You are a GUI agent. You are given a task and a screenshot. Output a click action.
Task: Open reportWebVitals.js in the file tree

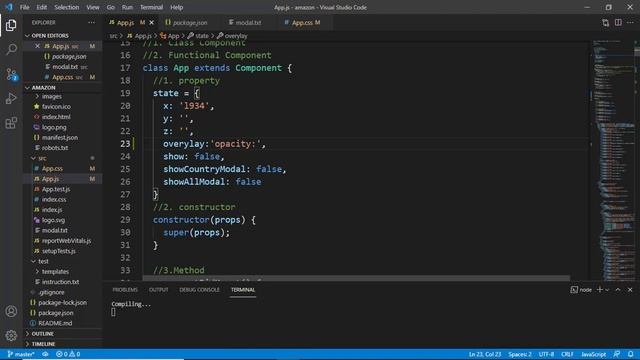click(x=66, y=240)
